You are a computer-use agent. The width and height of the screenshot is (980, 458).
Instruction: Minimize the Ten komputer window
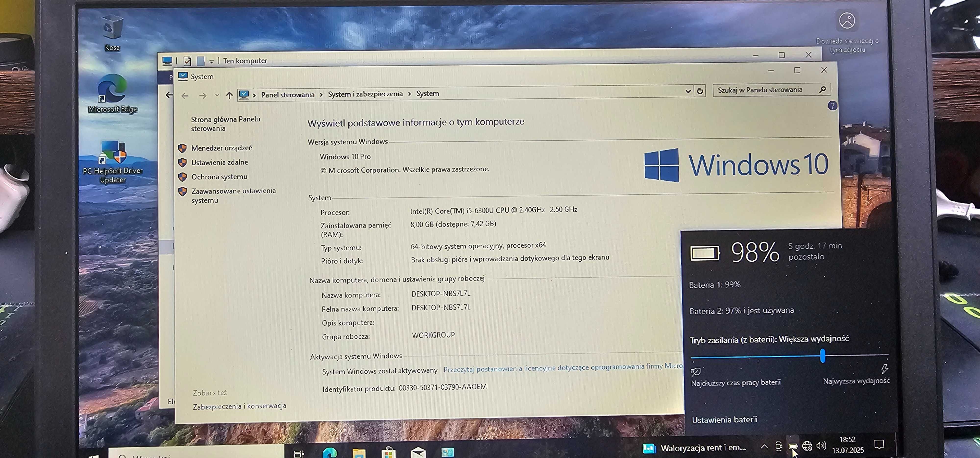pos(755,56)
